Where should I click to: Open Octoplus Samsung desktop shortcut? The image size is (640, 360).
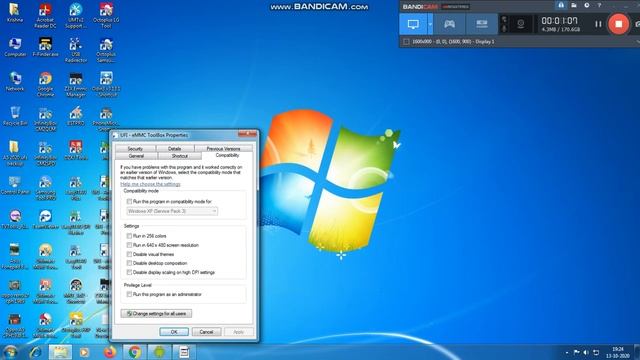click(106, 50)
